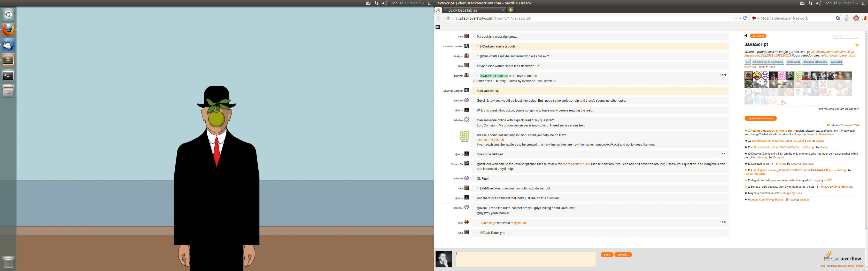Click show all 9270 starred link
The width and height of the screenshot is (868, 271).
(850, 125)
